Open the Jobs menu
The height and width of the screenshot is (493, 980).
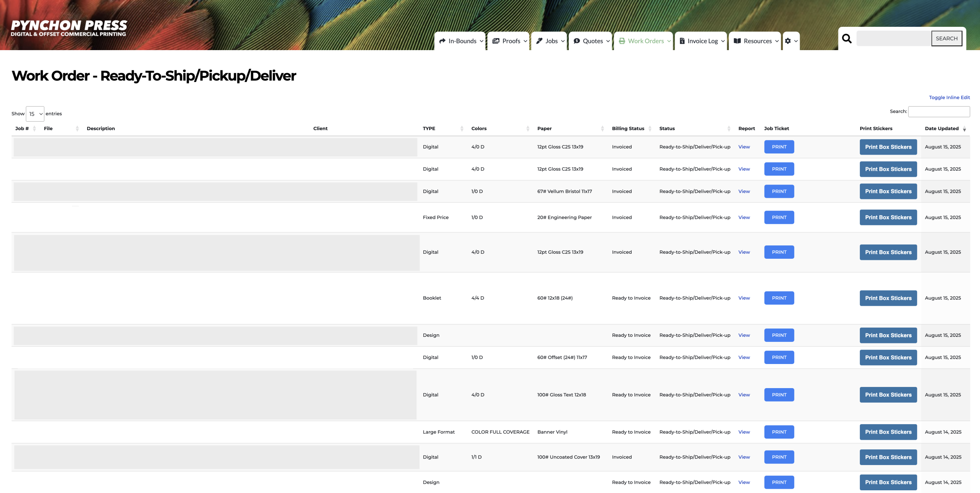[x=549, y=41]
